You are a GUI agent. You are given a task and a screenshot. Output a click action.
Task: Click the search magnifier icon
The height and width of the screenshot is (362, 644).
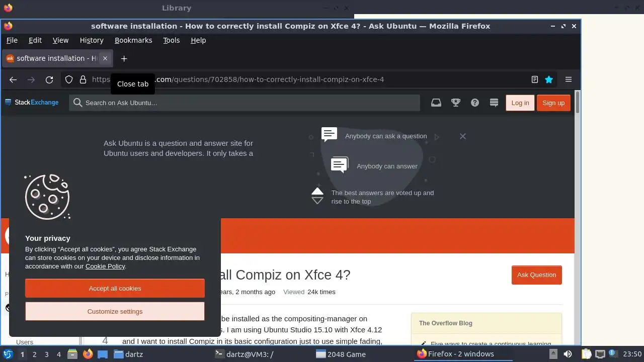[x=77, y=103]
